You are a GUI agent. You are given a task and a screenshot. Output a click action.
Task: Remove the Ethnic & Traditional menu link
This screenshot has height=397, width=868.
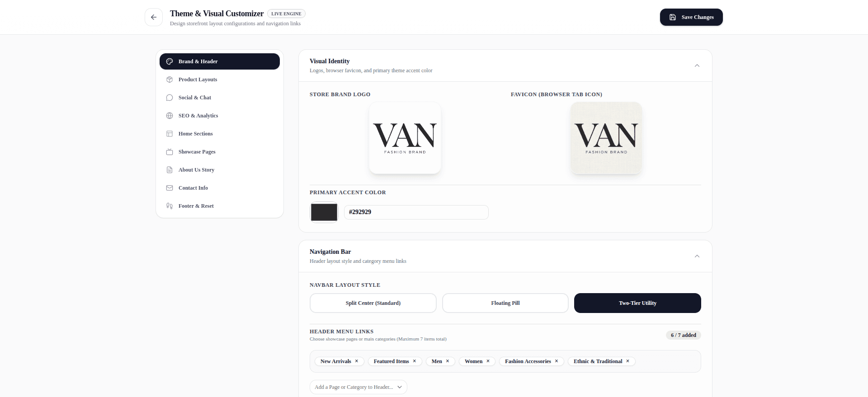click(628, 361)
